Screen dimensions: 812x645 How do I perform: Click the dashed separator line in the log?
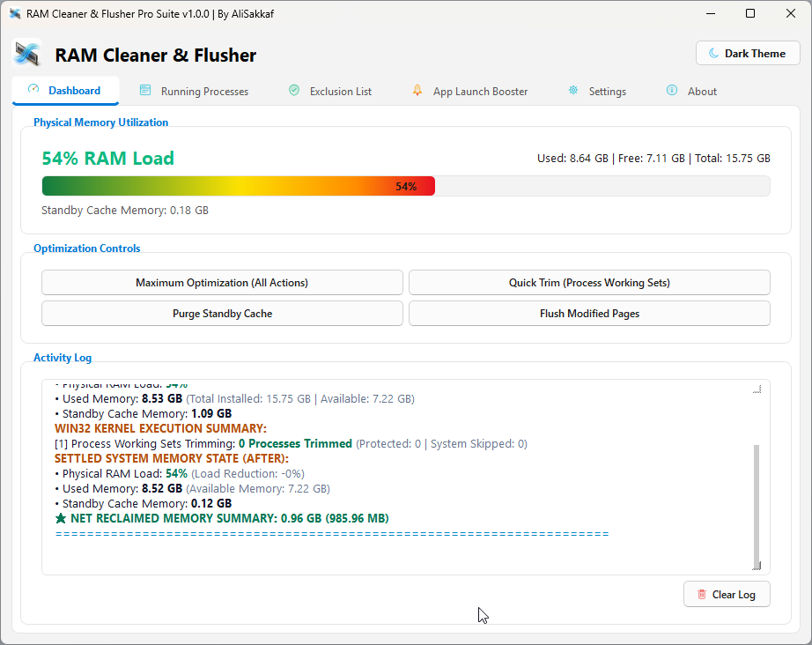(332, 534)
